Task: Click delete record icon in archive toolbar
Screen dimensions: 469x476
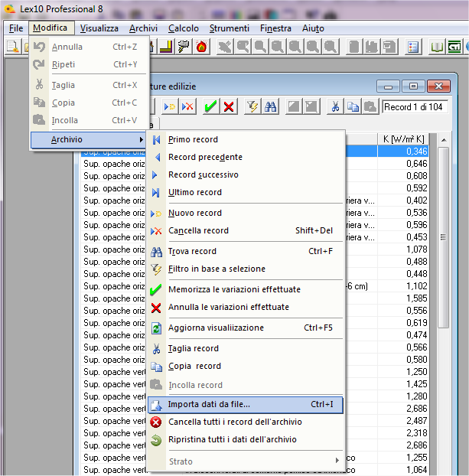Action: tap(187, 106)
